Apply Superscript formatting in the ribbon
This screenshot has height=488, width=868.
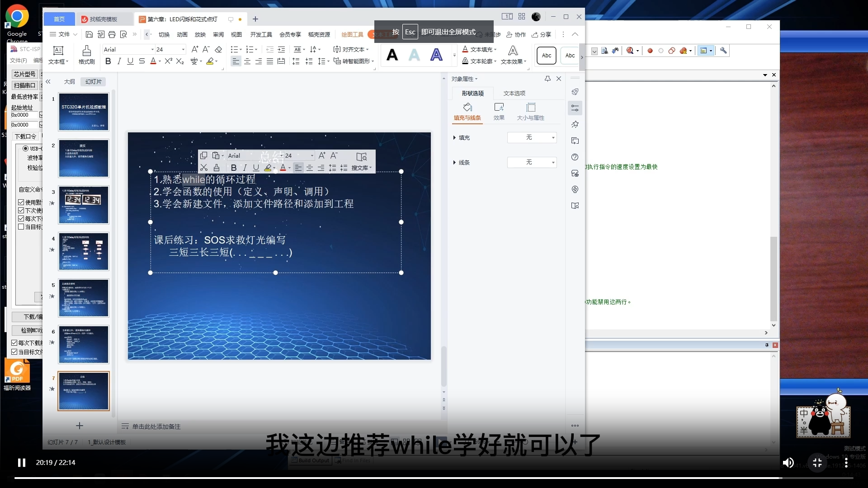pyautogui.click(x=168, y=61)
